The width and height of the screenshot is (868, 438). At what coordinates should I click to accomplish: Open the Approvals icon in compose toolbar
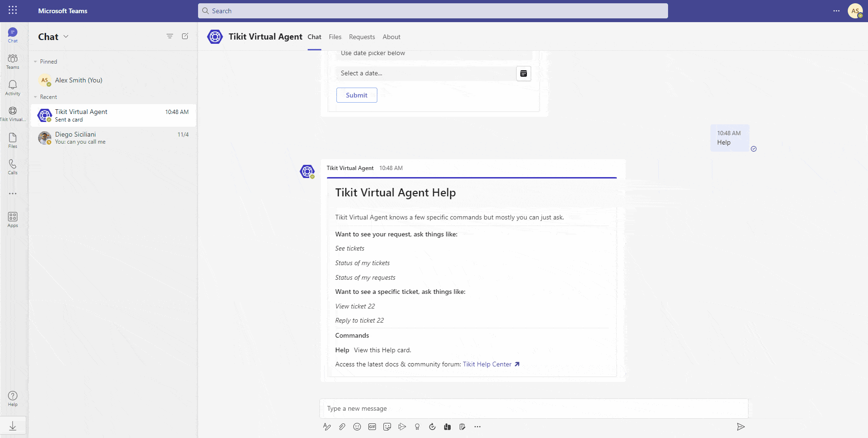click(x=432, y=427)
